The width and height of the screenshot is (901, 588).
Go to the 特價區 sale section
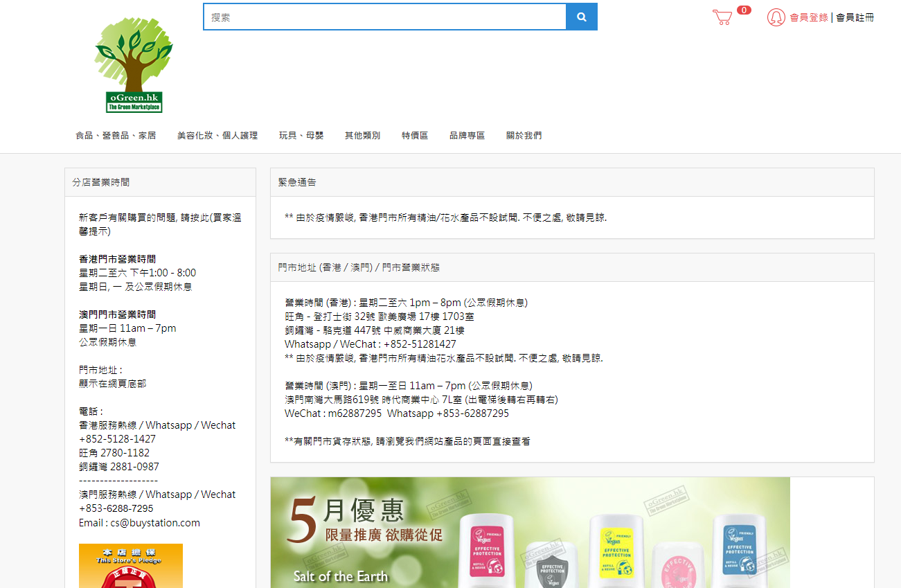pyautogui.click(x=415, y=136)
